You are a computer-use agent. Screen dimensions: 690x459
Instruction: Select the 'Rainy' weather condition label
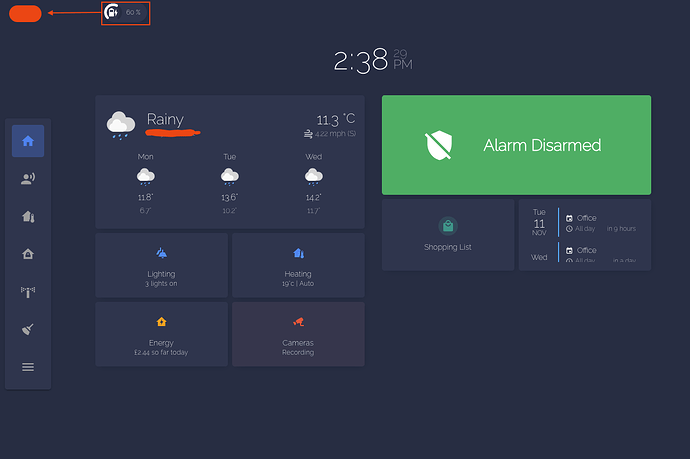[165, 119]
